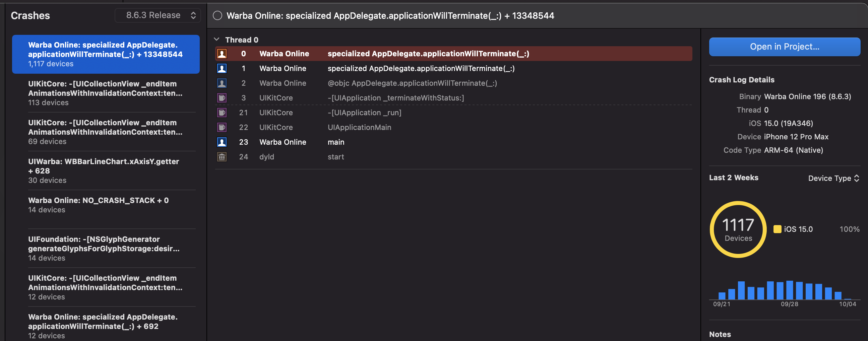Select the NSGlyphGenerator crash entry
This screenshot has height=341, width=868.
click(x=106, y=249)
